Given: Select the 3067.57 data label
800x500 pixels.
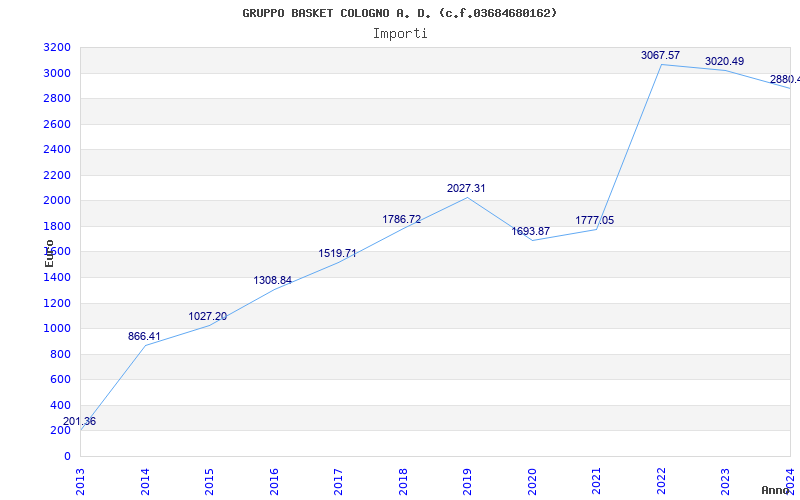Looking at the screenshot, I should click(661, 55).
